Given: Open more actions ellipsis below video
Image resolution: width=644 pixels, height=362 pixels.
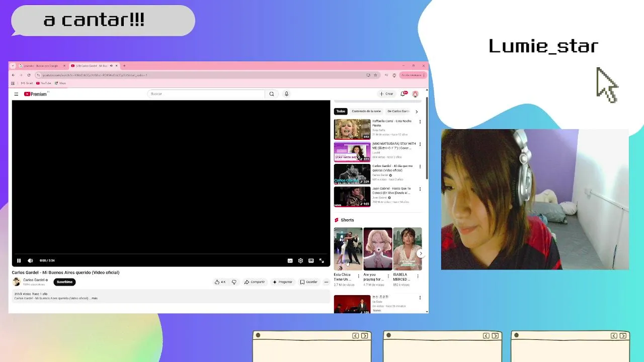Looking at the screenshot, I should [x=326, y=282].
